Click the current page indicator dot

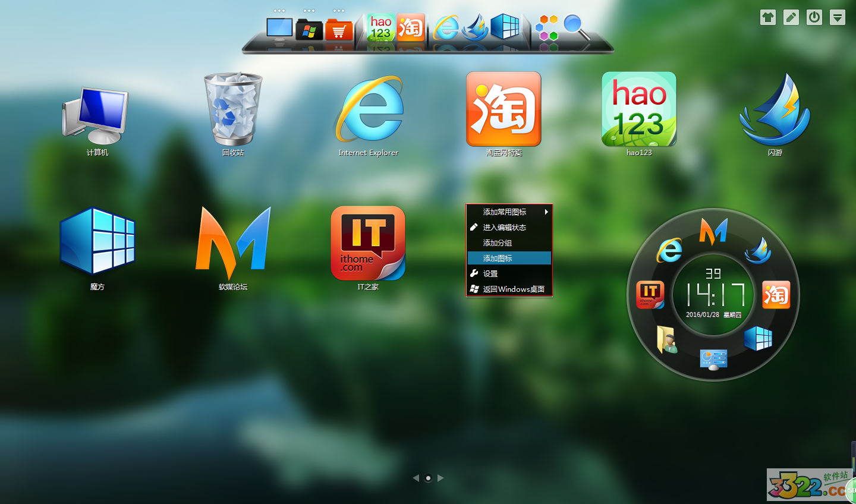[428, 478]
